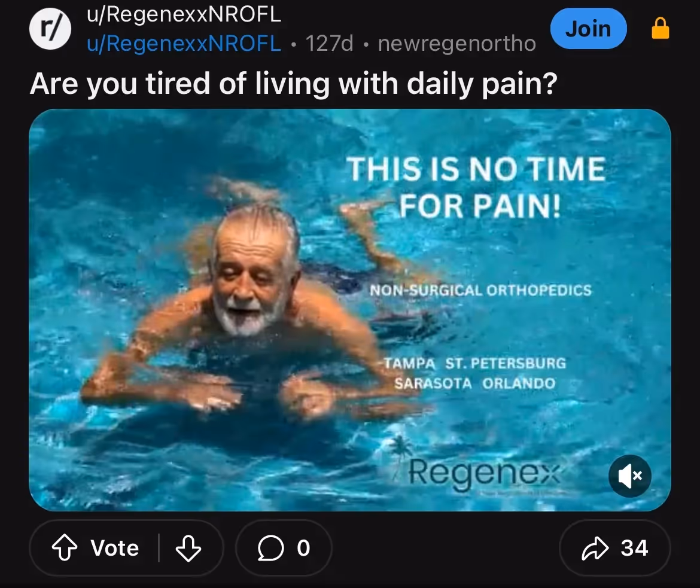Upvote the post with the up arrow

click(x=65, y=547)
